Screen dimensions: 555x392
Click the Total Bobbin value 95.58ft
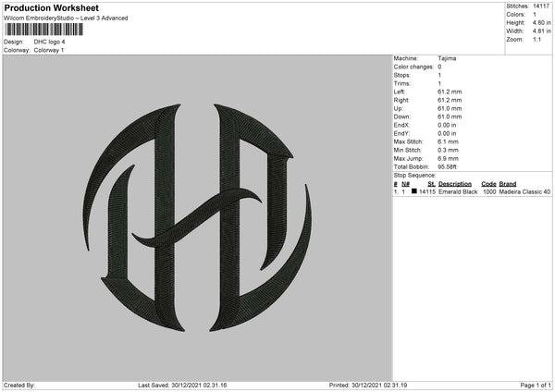tap(447, 167)
